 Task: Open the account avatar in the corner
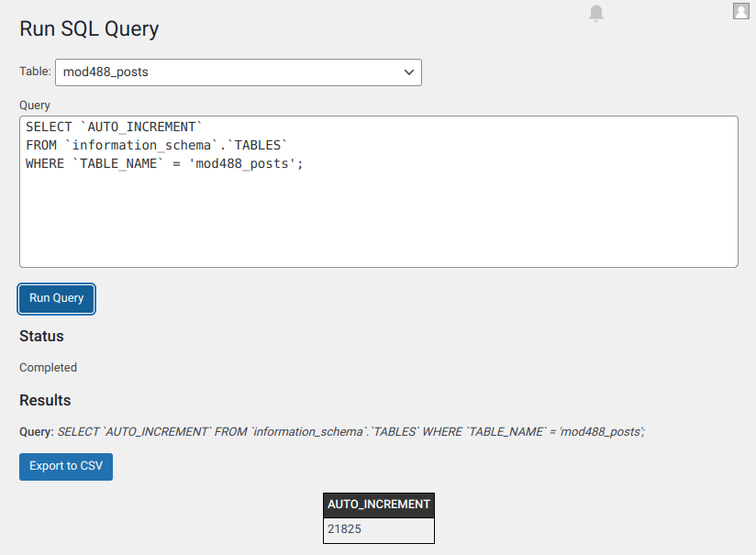pyautogui.click(x=740, y=11)
